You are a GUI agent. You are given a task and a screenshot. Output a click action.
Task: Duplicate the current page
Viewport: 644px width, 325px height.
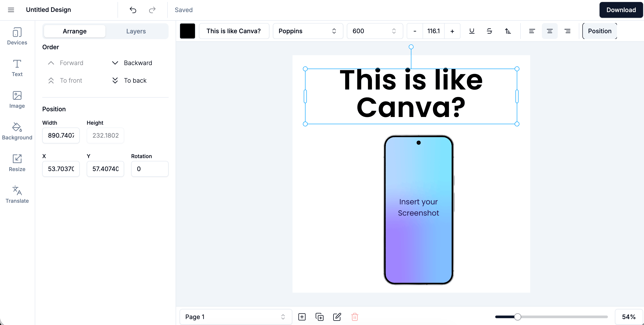[320, 317]
